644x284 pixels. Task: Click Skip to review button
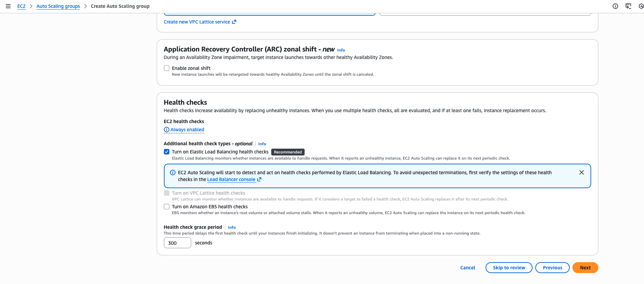509,268
